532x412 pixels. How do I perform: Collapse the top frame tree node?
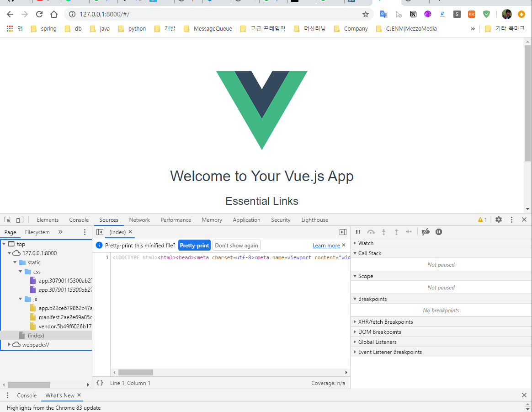4,244
